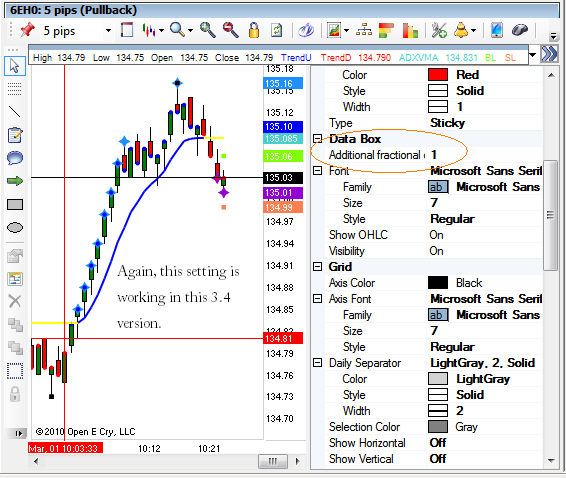This screenshot has height=478, width=566.
Task: Click the Axis Color black swatch
Action: 438,282
